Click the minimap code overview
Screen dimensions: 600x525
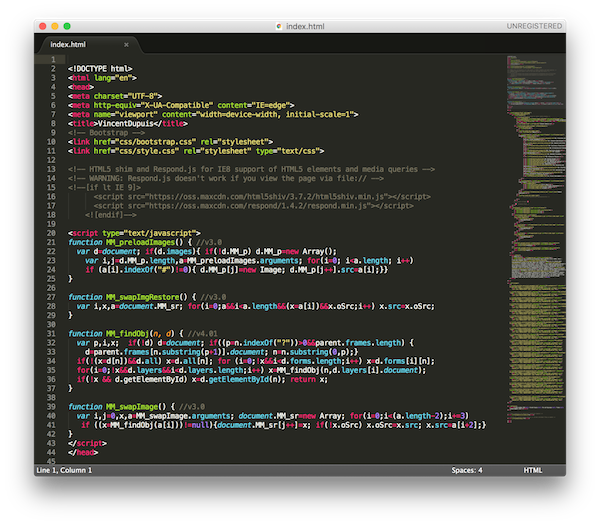(x=536, y=239)
